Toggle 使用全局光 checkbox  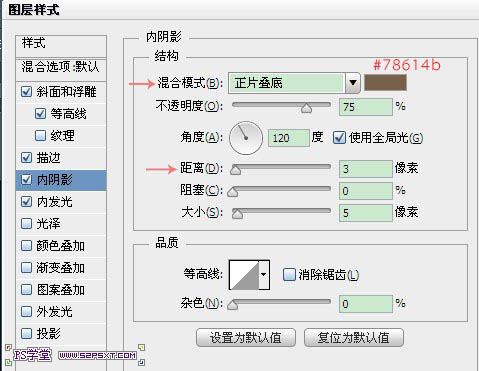tap(339, 138)
